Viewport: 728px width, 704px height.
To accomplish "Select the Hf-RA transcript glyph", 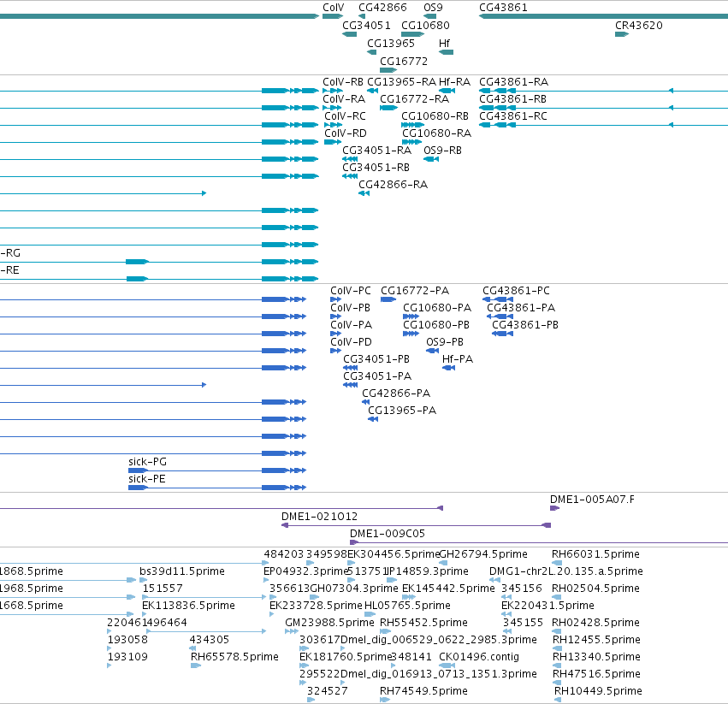I will (x=447, y=91).
